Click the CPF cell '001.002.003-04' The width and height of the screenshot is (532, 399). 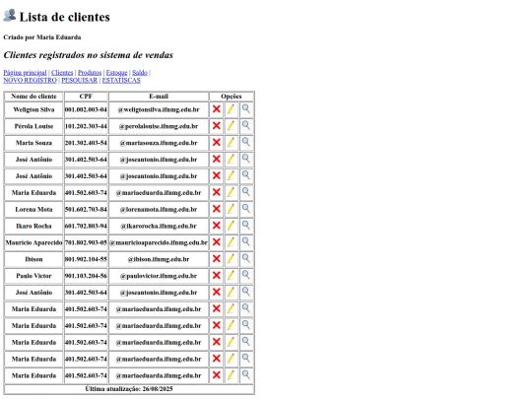click(86, 109)
